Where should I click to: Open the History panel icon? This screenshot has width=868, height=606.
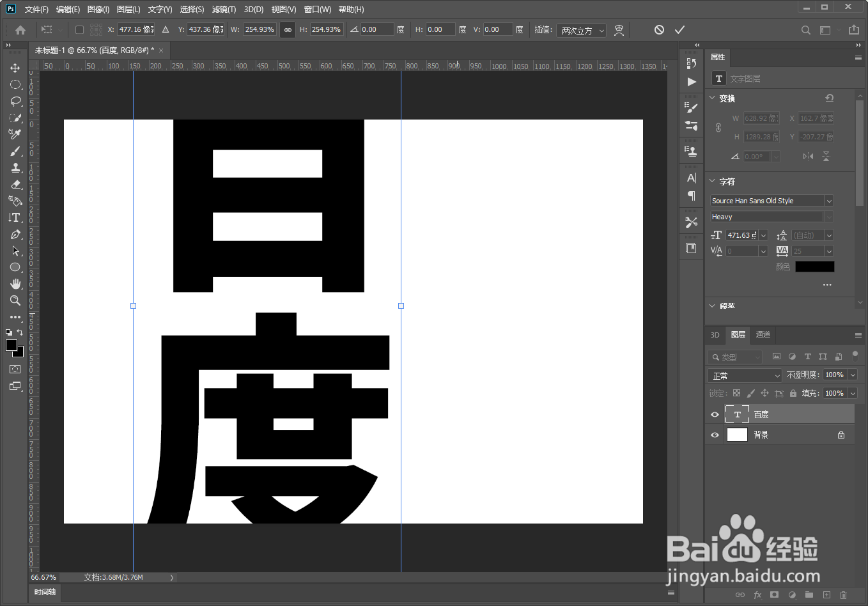tap(692, 63)
